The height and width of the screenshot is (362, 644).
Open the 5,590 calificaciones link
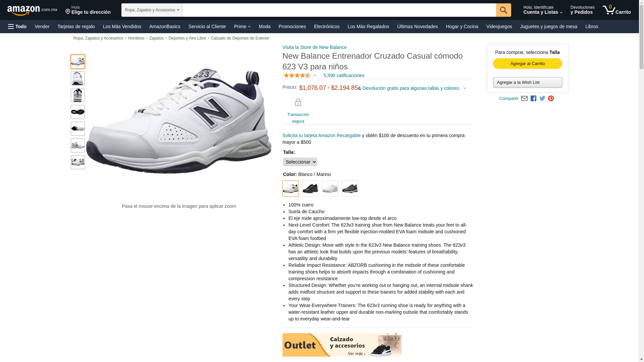[344, 75]
